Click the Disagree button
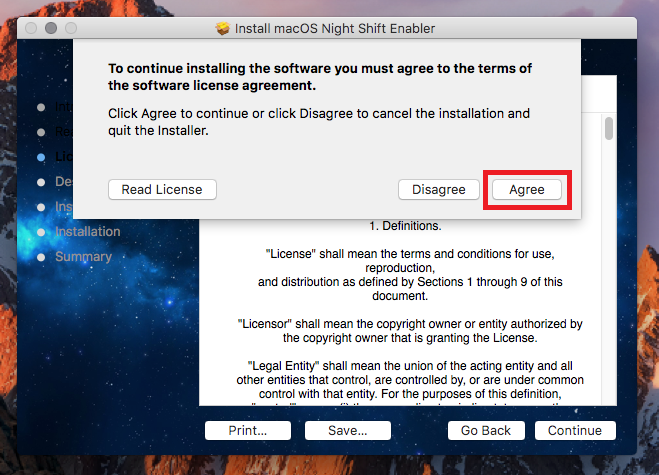This screenshot has height=475, width=659. [438, 190]
